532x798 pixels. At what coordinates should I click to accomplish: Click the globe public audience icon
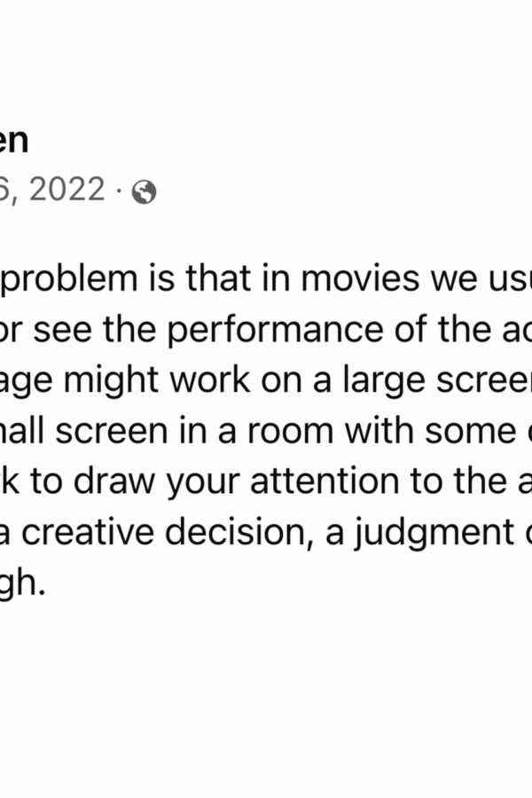(144, 192)
